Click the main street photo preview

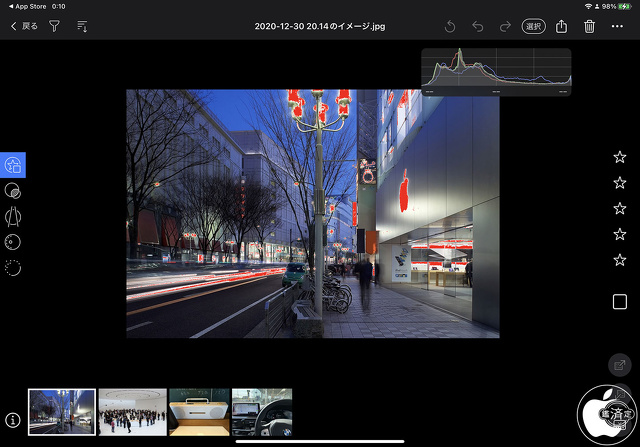tap(313, 213)
